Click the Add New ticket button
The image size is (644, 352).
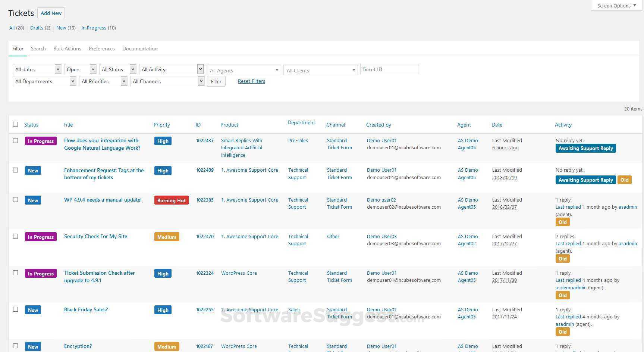point(51,13)
